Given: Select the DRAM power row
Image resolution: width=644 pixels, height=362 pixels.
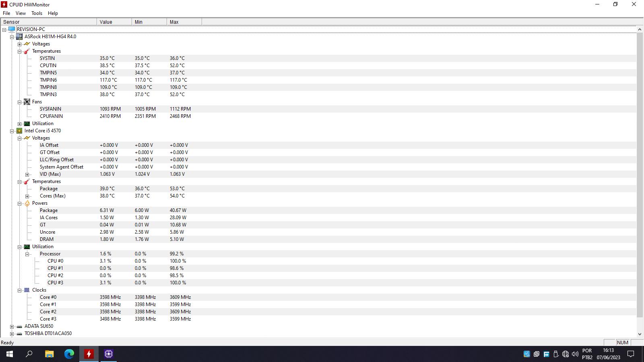Looking at the screenshot, I should [x=318, y=239].
